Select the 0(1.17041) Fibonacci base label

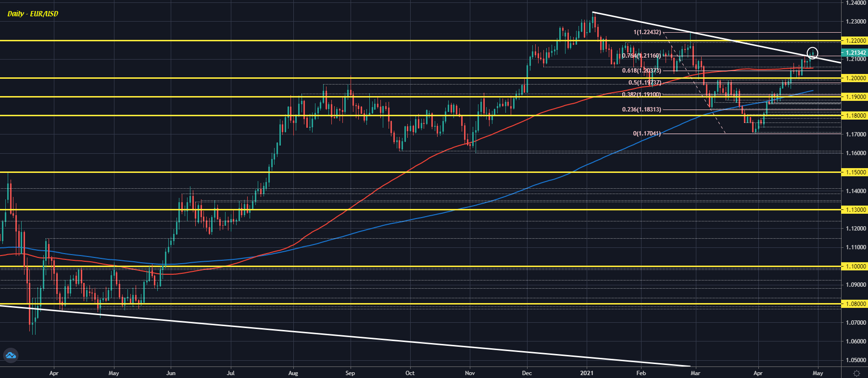pos(646,134)
